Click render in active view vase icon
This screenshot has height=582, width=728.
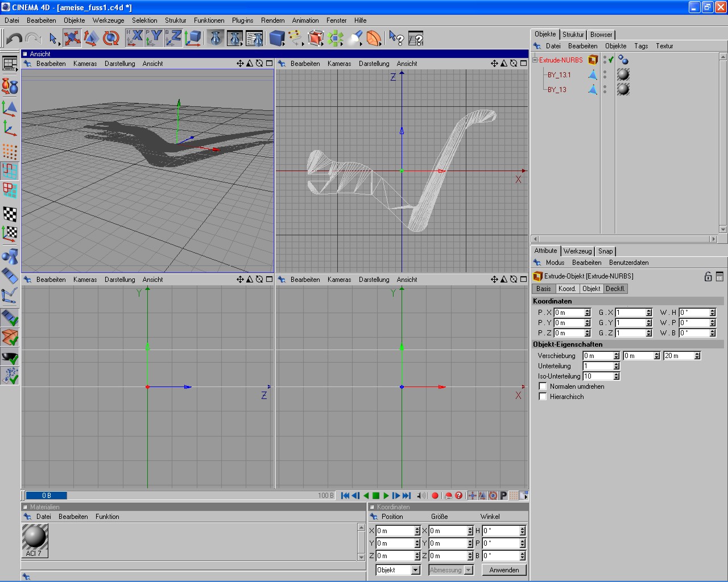pos(216,38)
